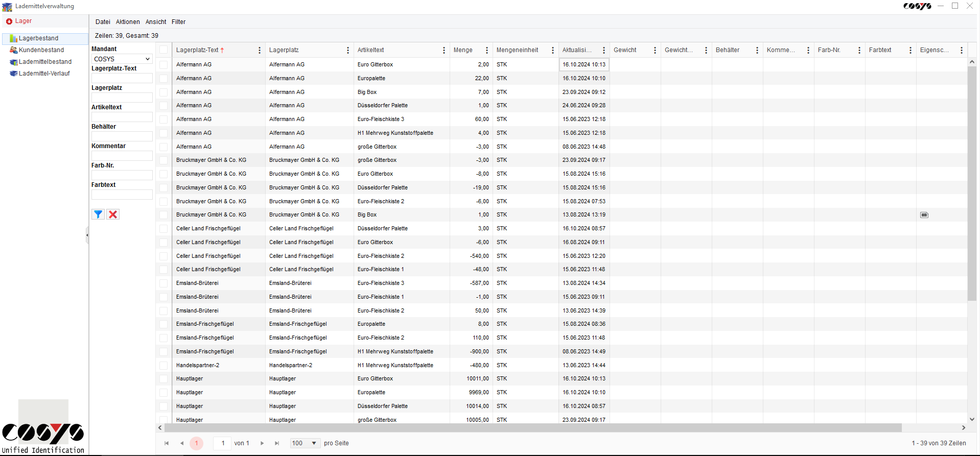
Task: Open the Lagerbestand tree item
Action: click(x=39, y=38)
